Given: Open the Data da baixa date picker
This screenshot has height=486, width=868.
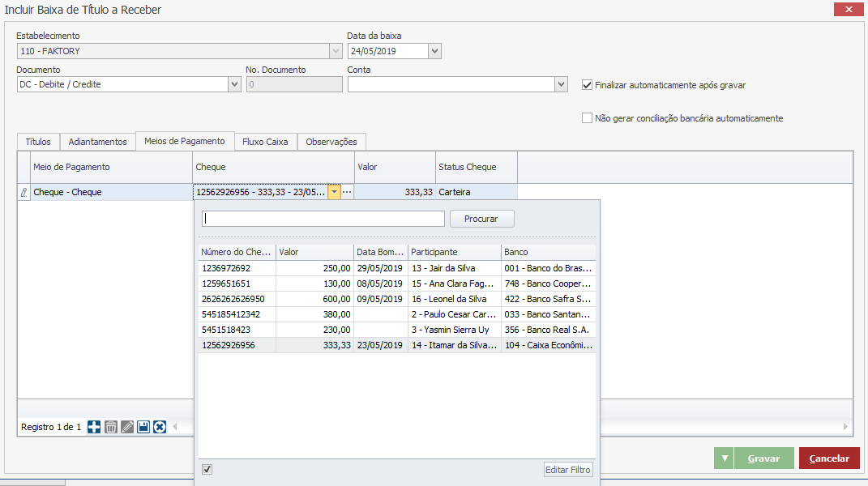Looking at the screenshot, I should point(434,51).
